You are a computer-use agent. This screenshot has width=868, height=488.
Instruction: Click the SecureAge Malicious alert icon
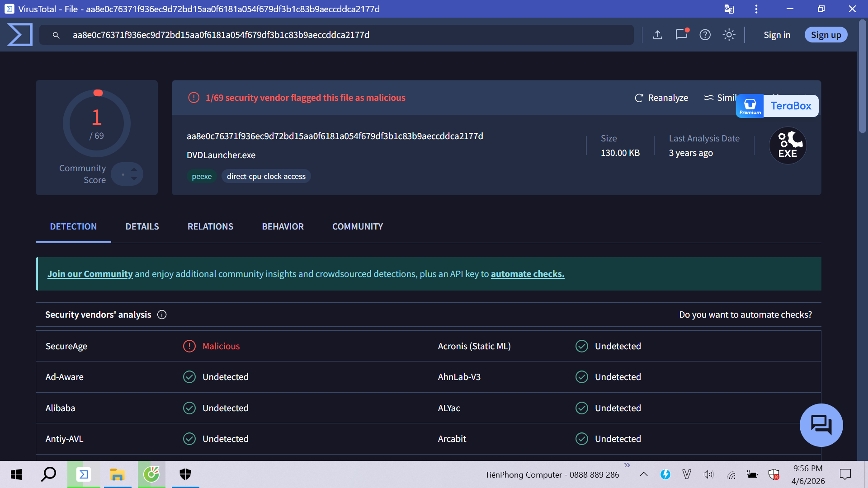[189, 346]
